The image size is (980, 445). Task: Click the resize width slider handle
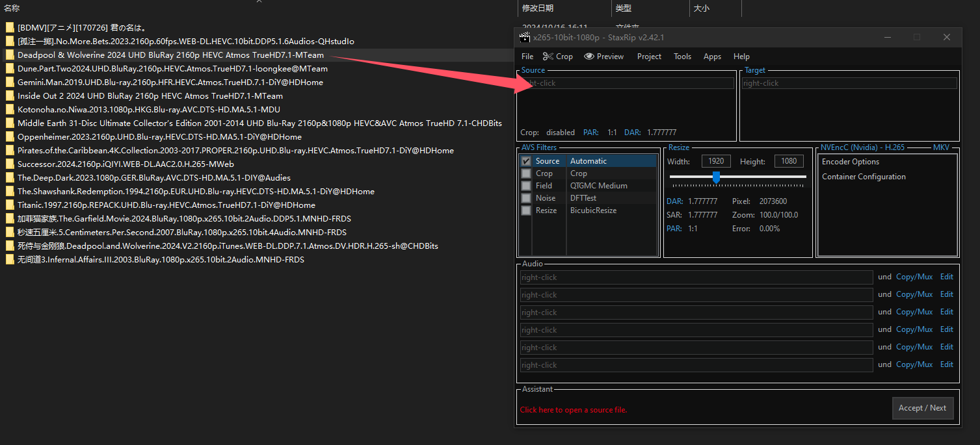[x=716, y=177]
